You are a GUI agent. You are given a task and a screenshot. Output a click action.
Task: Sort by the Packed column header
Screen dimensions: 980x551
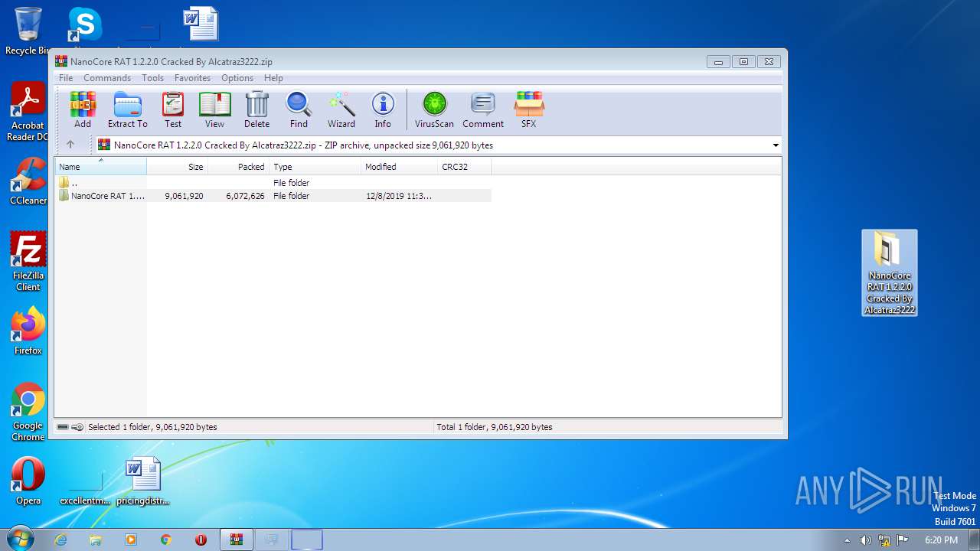coord(239,167)
